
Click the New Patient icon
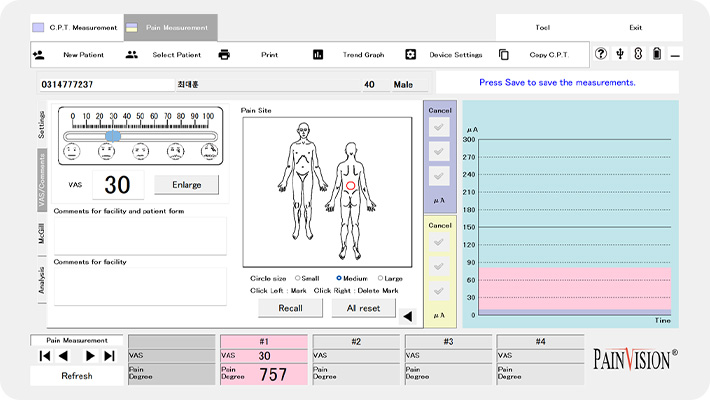pos(38,55)
